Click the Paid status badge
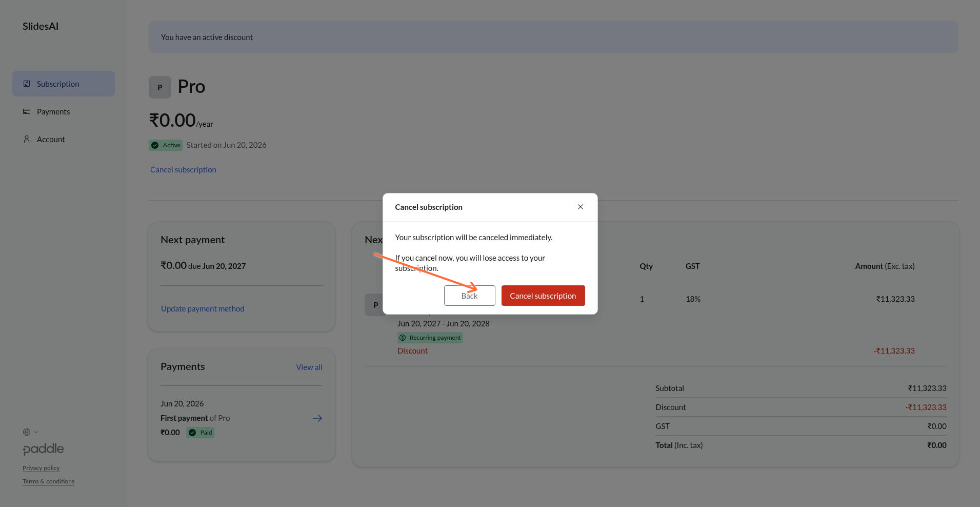The width and height of the screenshot is (980, 507). point(201,433)
